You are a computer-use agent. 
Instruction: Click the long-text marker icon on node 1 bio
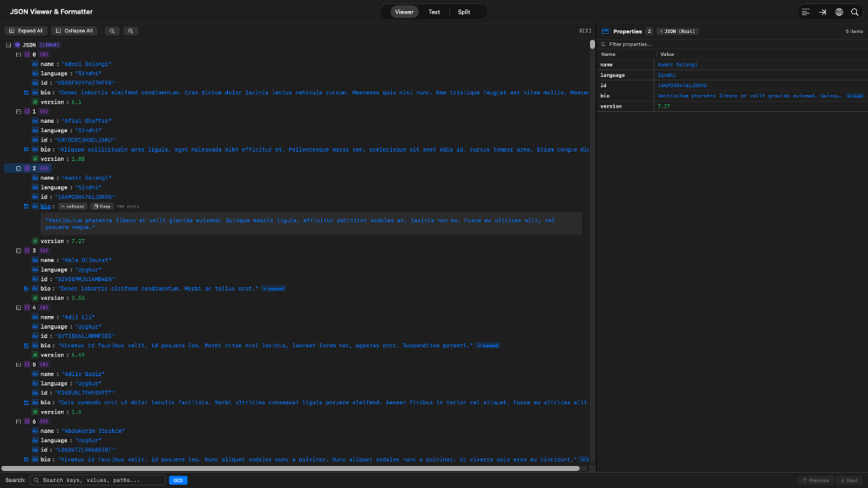click(26, 149)
